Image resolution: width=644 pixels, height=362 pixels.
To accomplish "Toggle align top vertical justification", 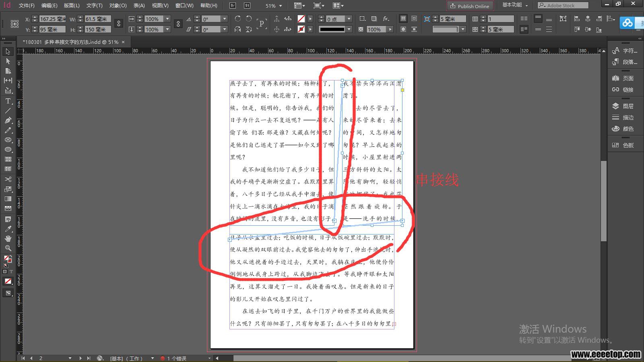I will [x=538, y=19].
